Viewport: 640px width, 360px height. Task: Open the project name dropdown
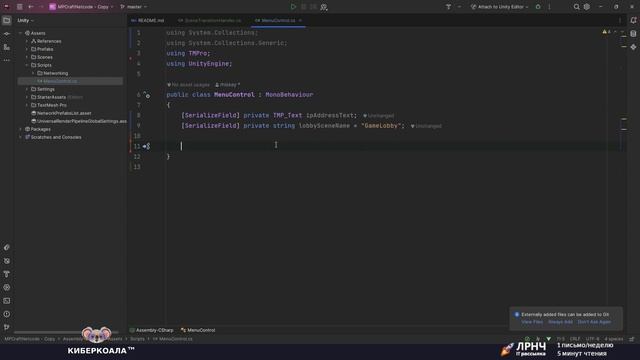click(81, 7)
